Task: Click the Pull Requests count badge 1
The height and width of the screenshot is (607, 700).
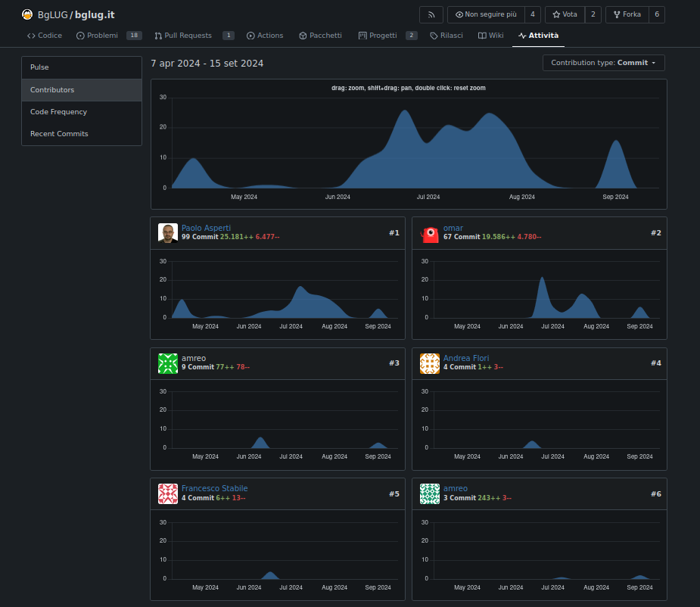Action: 229,36
